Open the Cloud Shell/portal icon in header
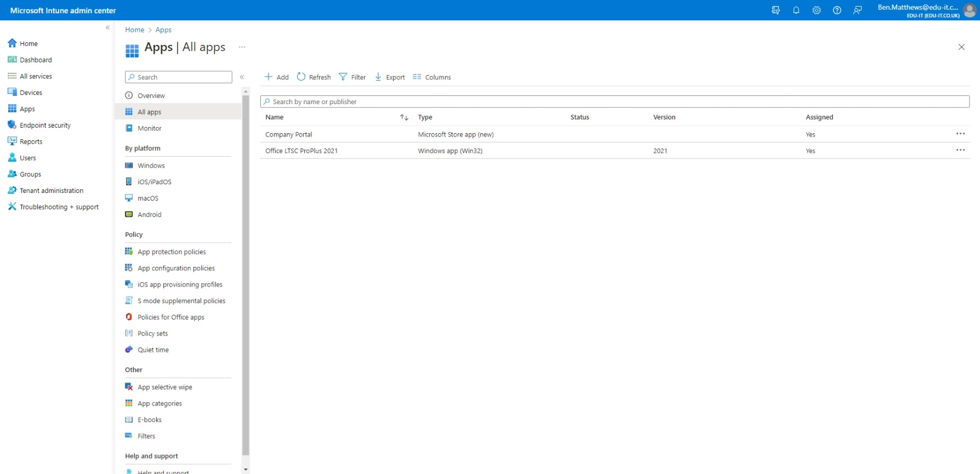Screen dimensions: 980x474 776,10
